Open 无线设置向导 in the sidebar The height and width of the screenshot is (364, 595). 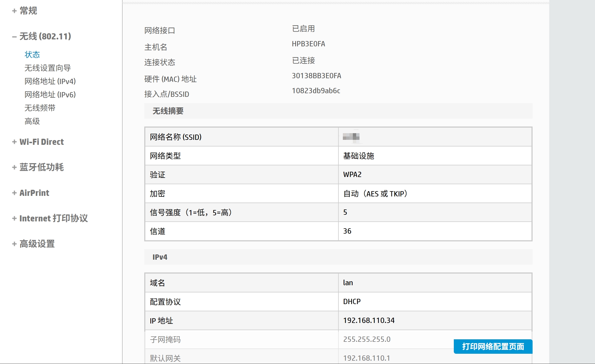pyautogui.click(x=47, y=68)
